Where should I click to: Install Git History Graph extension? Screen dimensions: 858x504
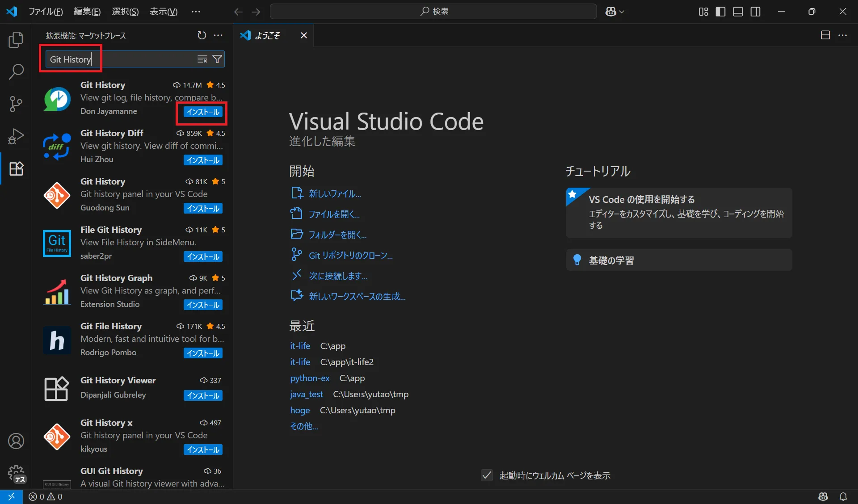point(203,305)
